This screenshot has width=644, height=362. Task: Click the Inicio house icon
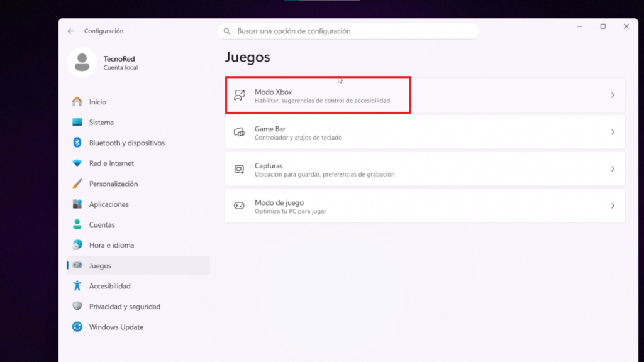coord(77,101)
